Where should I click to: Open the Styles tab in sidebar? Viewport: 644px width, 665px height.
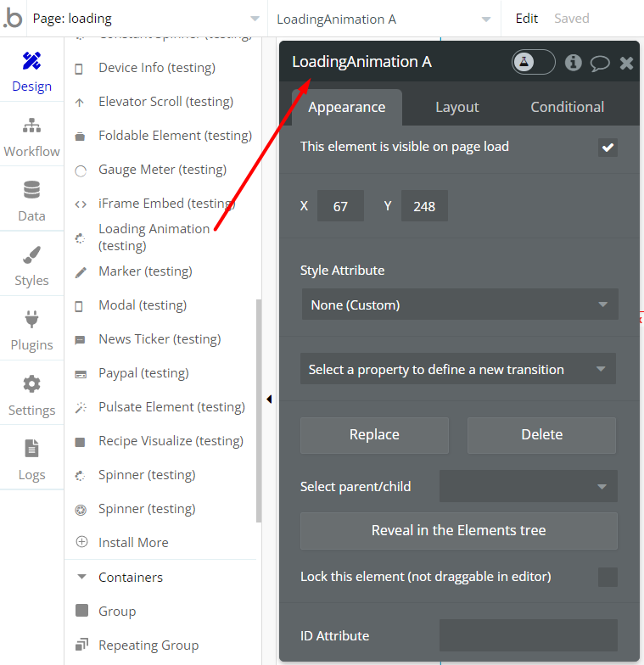coord(32,265)
